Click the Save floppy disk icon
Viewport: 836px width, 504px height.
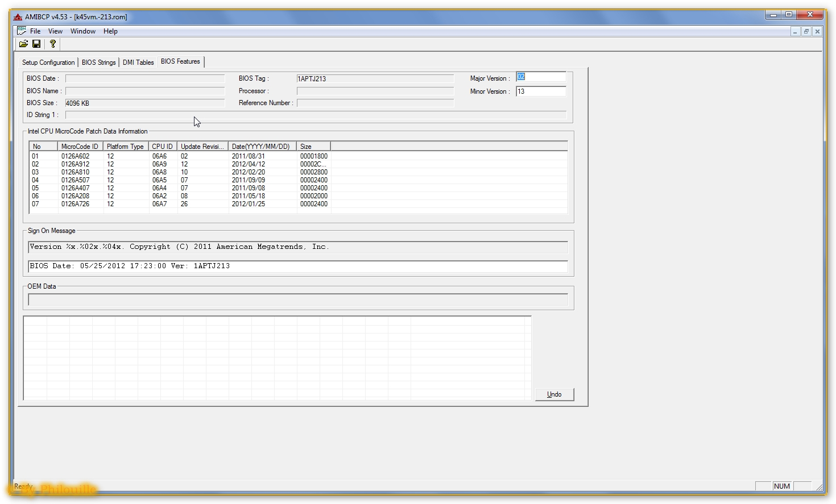[36, 44]
